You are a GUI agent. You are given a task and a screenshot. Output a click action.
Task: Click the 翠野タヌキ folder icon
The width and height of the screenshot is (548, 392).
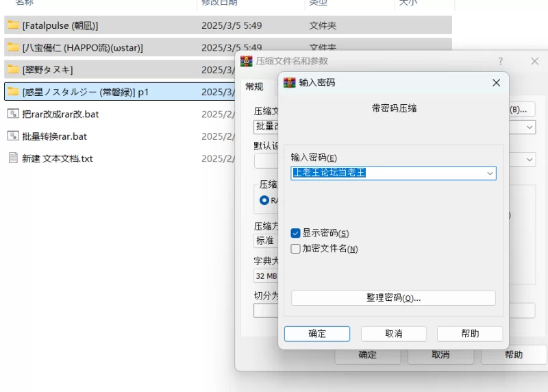tap(13, 69)
